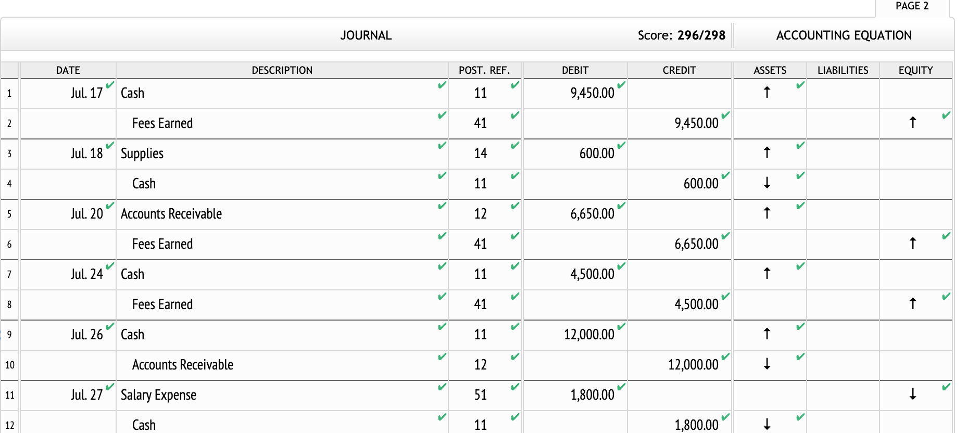Select the Cash description in row 7
980x433 pixels.
132,274
